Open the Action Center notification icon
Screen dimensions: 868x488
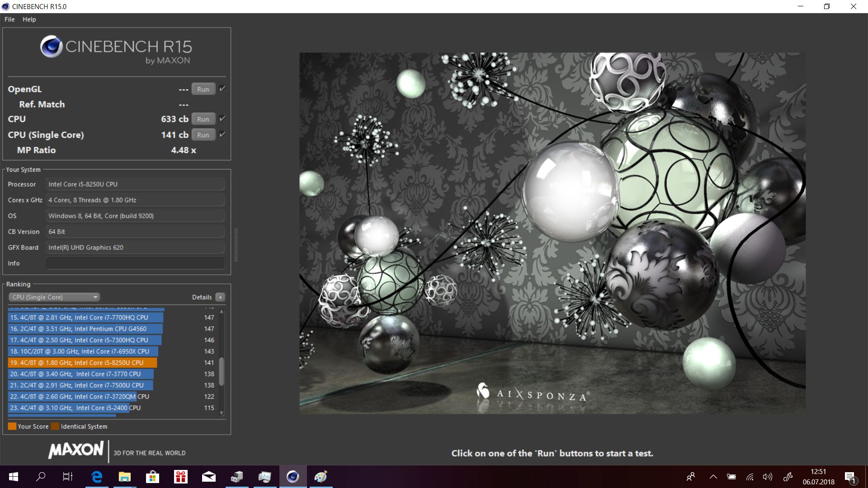(x=850, y=477)
